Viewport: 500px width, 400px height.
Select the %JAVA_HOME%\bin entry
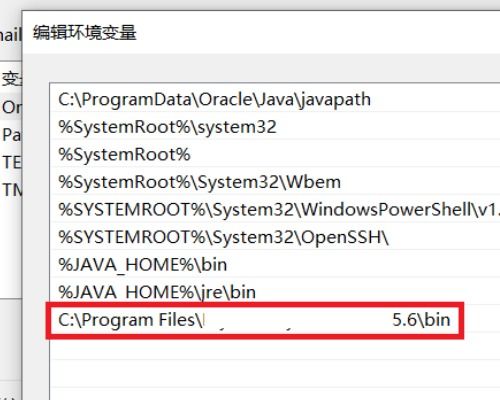pyautogui.click(x=275, y=264)
